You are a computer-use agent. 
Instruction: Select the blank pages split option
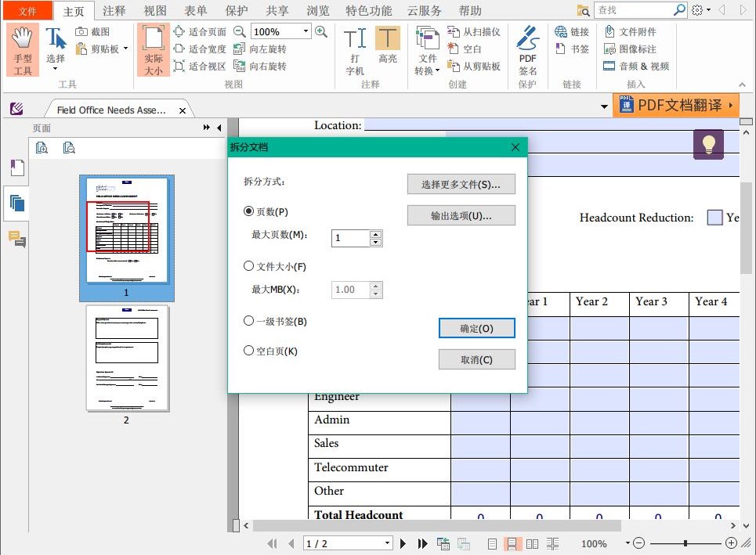248,350
